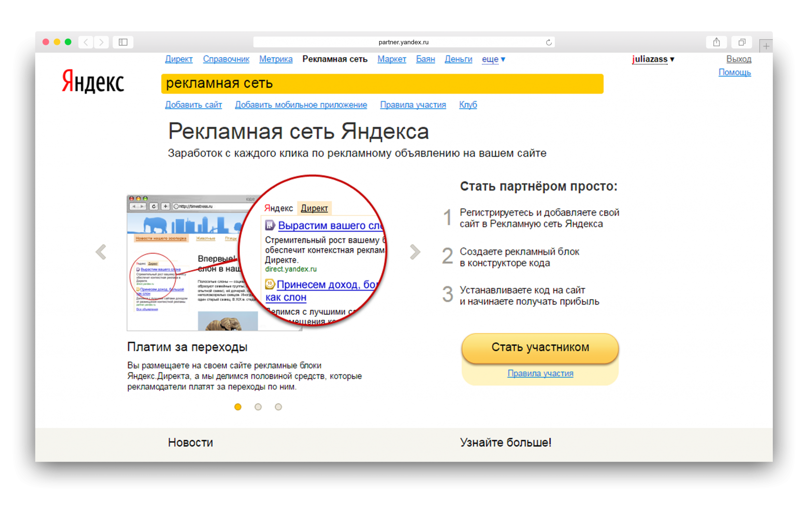This screenshot has height=505, width=812.
Task: Select the third carousel dot
Action: [x=278, y=407]
